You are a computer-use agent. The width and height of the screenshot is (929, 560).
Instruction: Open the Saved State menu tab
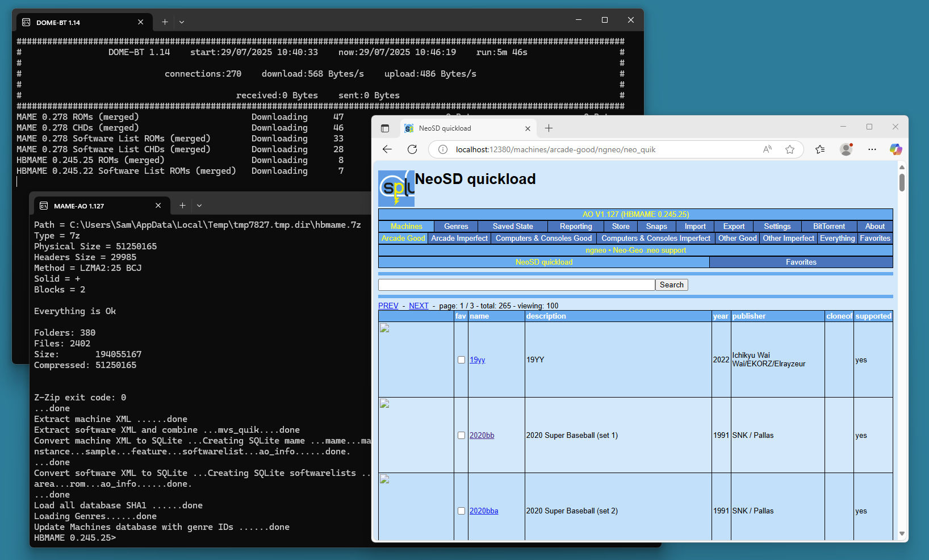513,226
